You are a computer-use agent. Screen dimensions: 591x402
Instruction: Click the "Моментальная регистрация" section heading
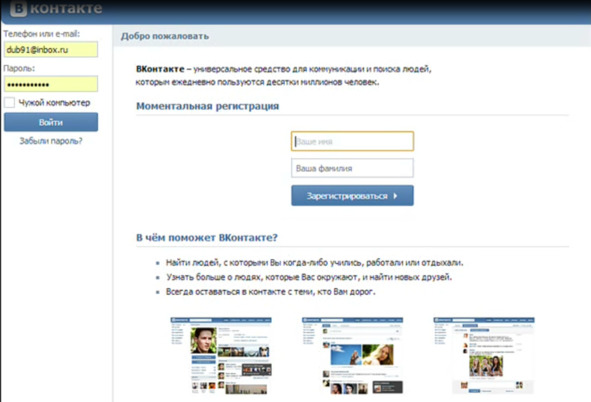(x=208, y=106)
